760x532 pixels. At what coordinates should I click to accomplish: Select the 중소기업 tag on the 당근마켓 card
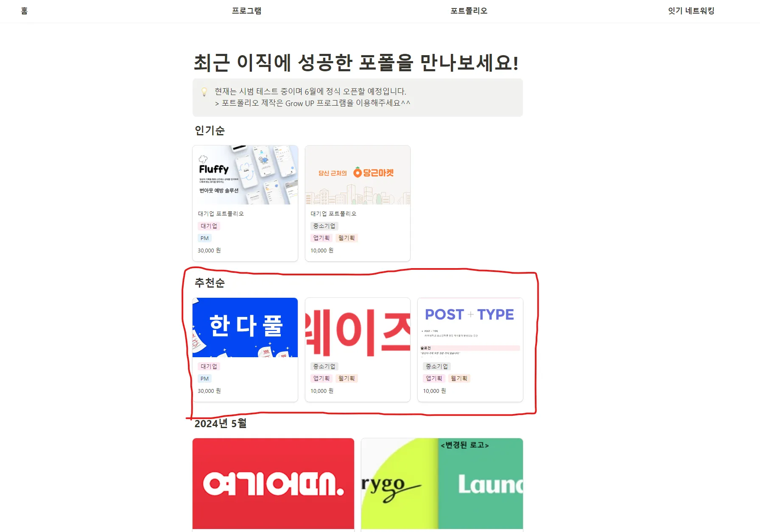(x=324, y=226)
